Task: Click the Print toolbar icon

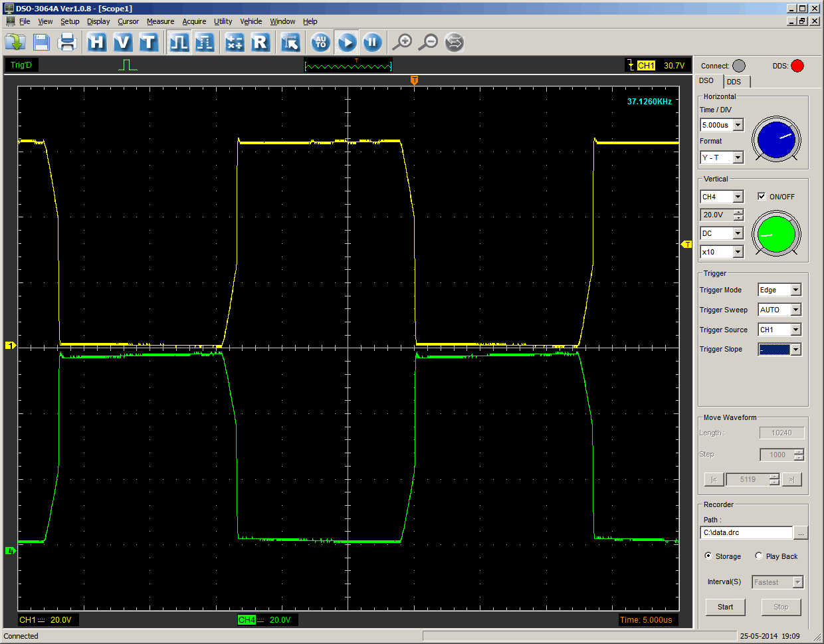Action: 67,43
